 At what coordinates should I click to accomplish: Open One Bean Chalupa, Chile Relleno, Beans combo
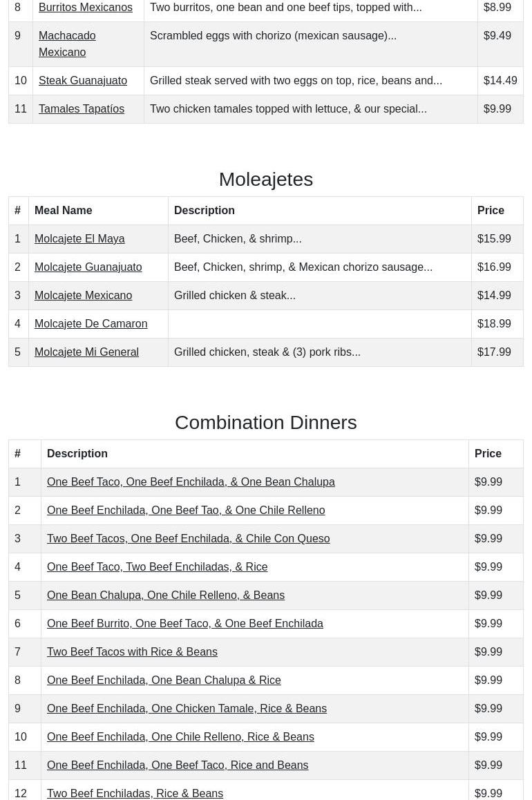pyautogui.click(x=165, y=595)
